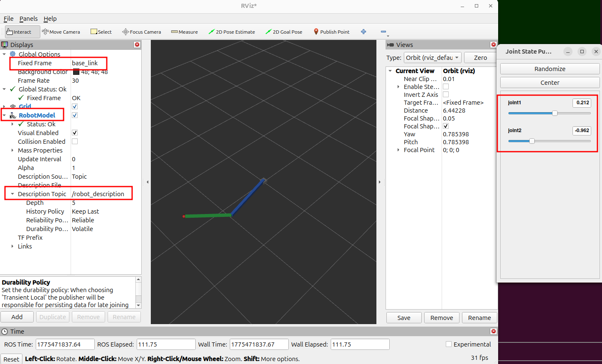Click the Randomize button

[550, 69]
